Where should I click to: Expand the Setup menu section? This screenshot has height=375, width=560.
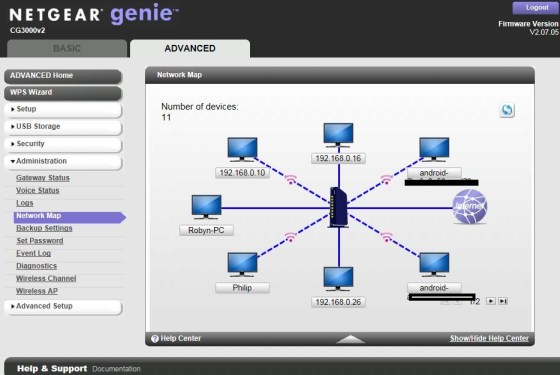pyautogui.click(x=63, y=109)
